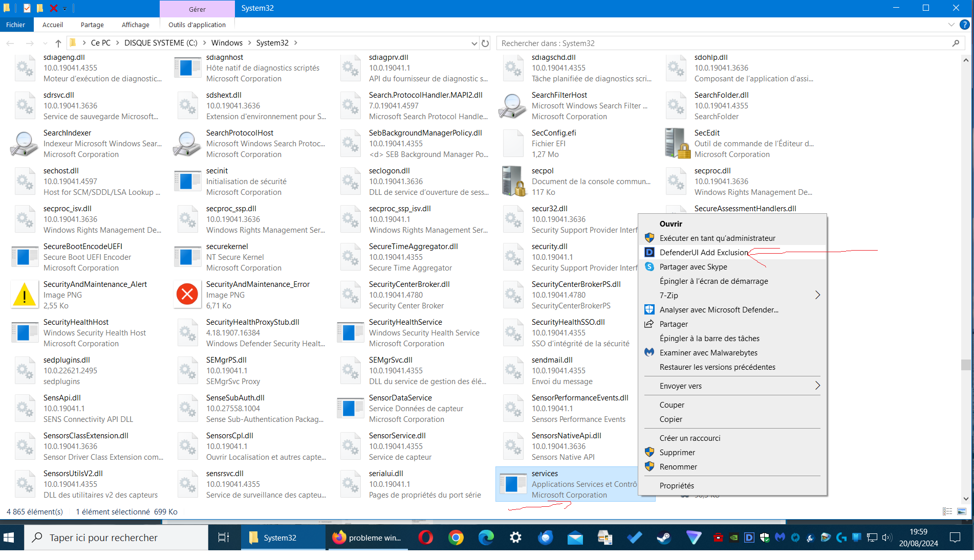
Task: Select the SecurityHealthService file icon
Action: tap(350, 332)
